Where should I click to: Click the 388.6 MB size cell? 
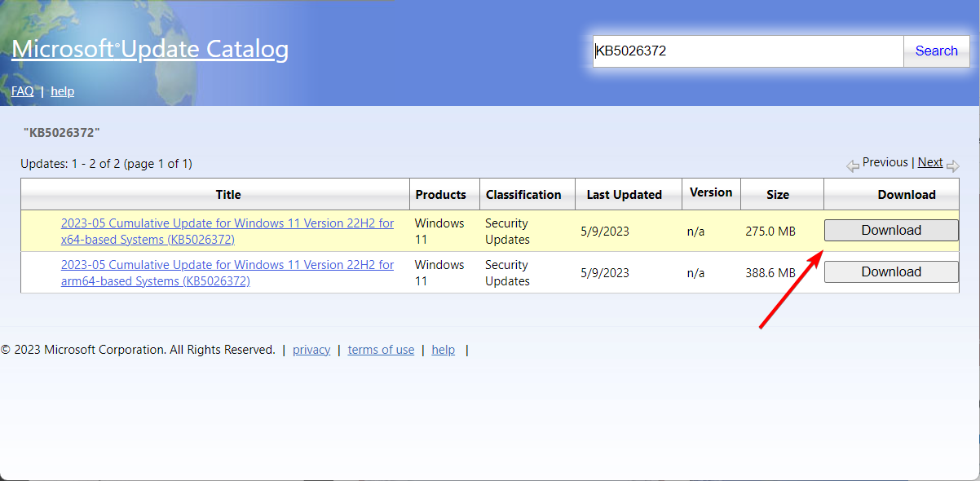(x=770, y=273)
